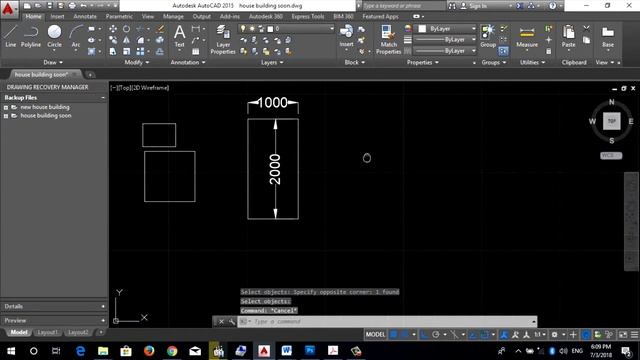The width and height of the screenshot is (640, 360).
Task: Open the AutoCAD application menu logo
Action: [8, 8]
